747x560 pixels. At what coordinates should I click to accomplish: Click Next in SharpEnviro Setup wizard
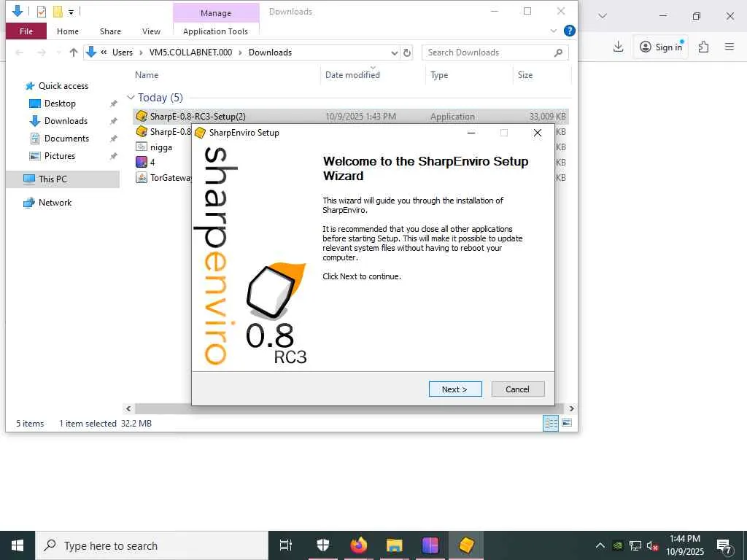point(455,389)
